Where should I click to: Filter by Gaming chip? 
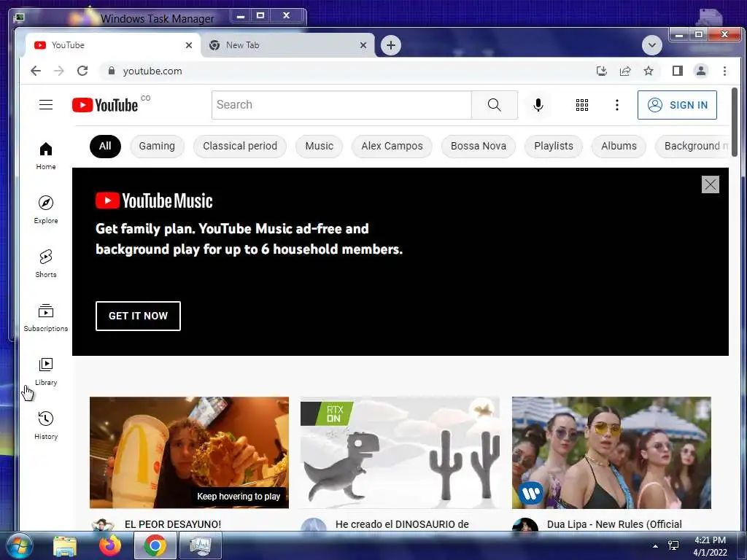157,146
